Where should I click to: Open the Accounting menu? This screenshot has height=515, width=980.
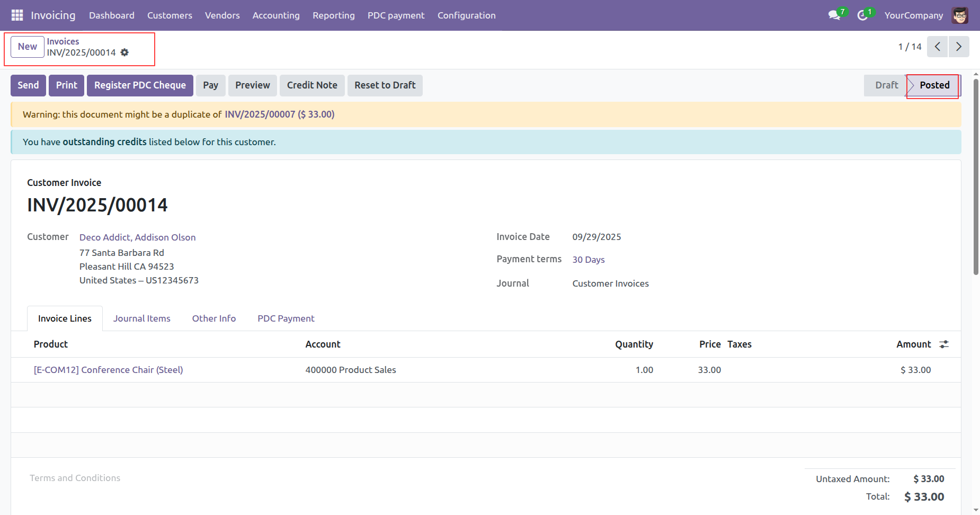click(x=276, y=15)
